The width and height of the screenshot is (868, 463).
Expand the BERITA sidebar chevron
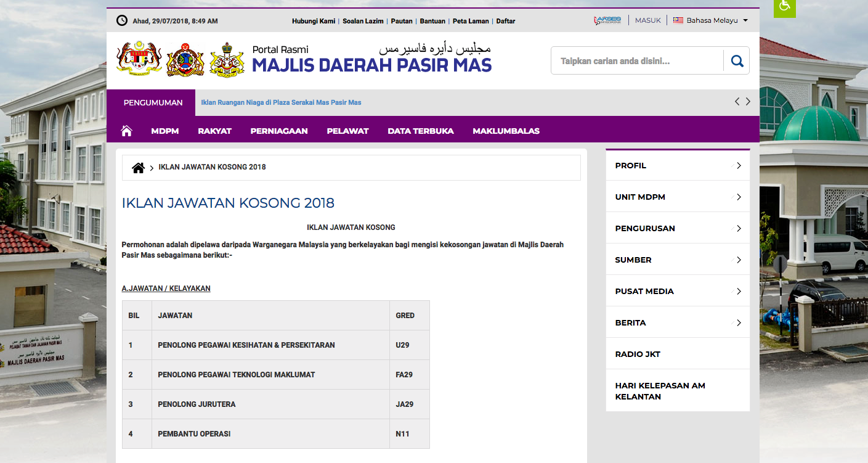[739, 323]
